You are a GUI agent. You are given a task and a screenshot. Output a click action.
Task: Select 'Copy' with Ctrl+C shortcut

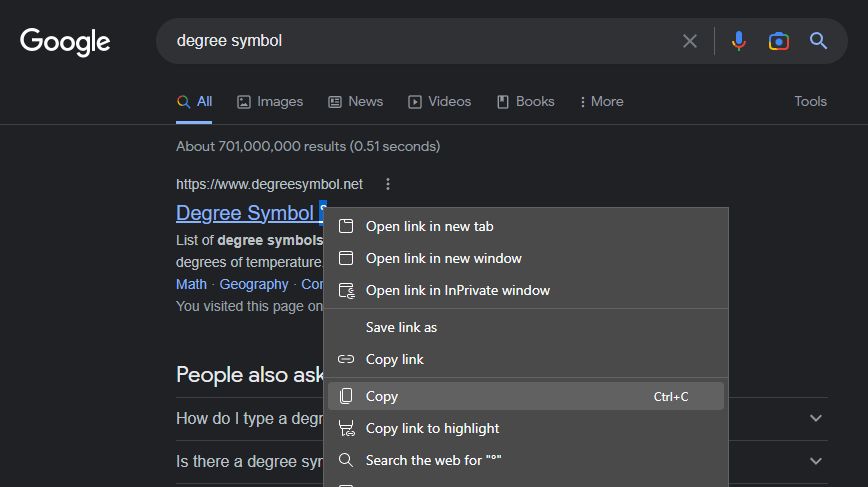pyautogui.click(x=525, y=396)
